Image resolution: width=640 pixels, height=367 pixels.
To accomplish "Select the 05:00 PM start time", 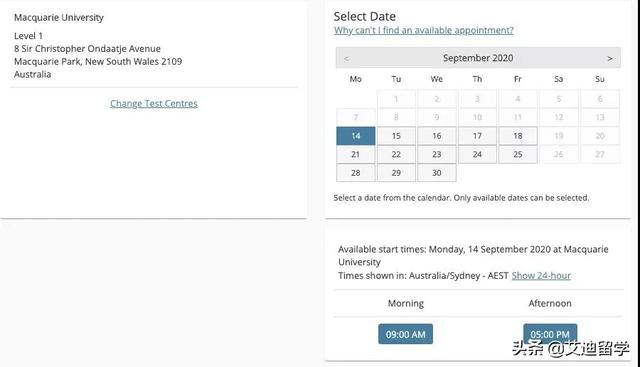I will point(550,334).
